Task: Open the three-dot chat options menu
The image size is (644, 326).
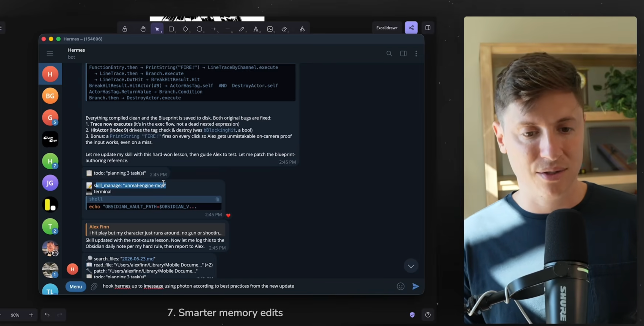Action: 416,54
